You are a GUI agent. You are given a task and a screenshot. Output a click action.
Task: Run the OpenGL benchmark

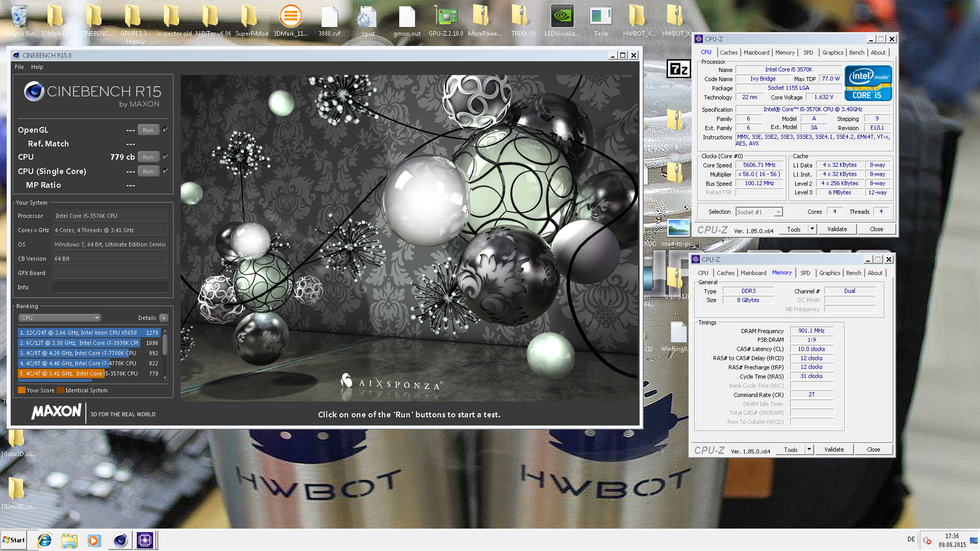click(148, 130)
